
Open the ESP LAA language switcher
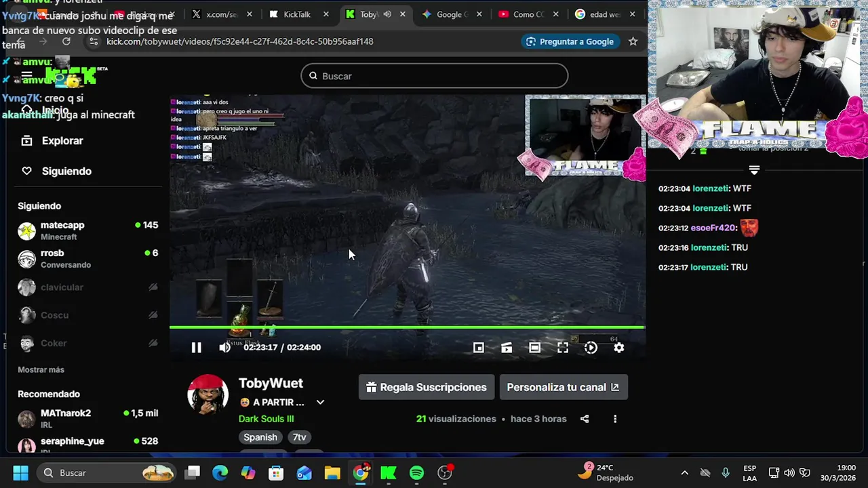(x=749, y=472)
